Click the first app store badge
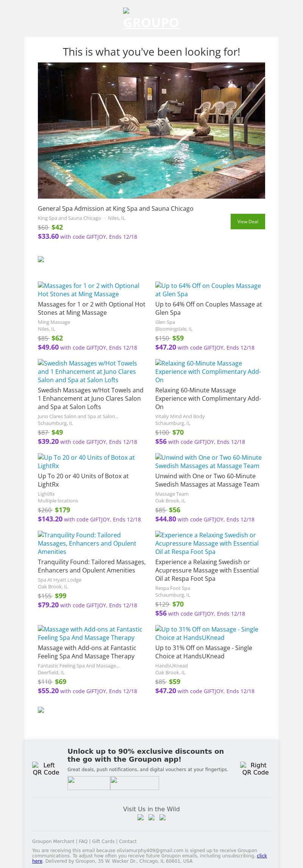This screenshot has height=868, width=303. point(89,783)
